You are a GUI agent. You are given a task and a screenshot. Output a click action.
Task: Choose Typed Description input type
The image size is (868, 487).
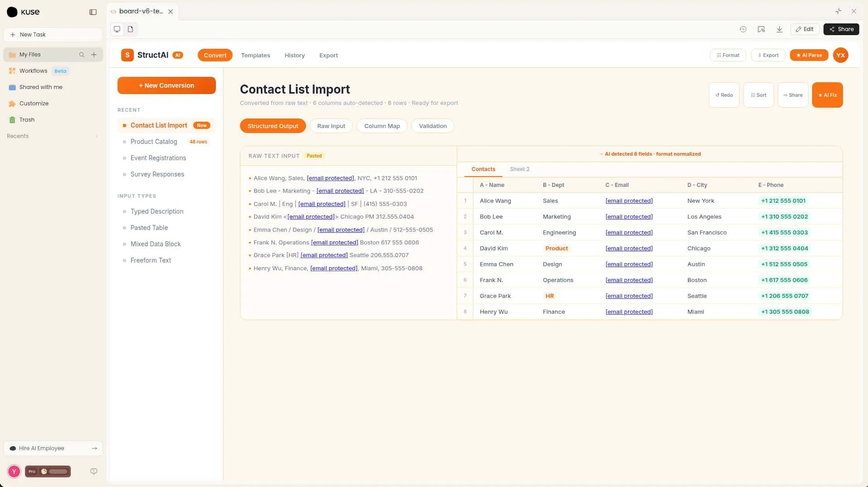point(166,211)
